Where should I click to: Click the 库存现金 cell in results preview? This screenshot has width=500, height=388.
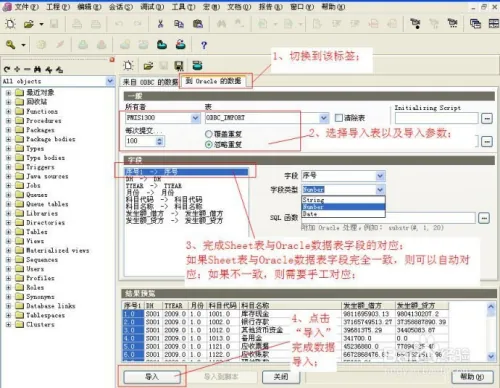[255, 314]
